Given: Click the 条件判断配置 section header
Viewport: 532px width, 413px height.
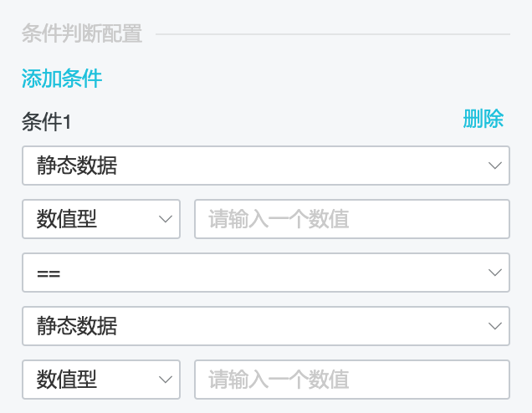Looking at the screenshot, I should (82, 33).
